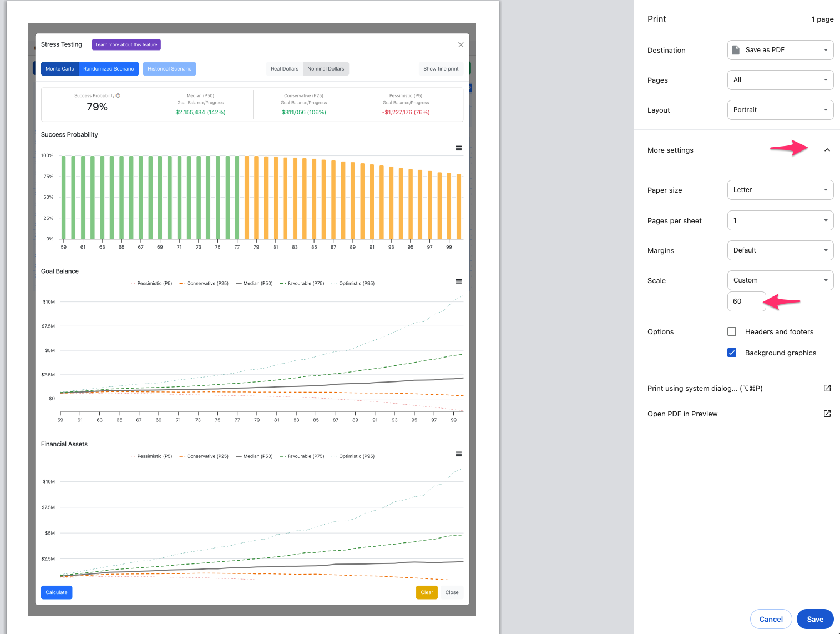
Task: Click external icon next to Open PDF in Preview
Action: 827,414
